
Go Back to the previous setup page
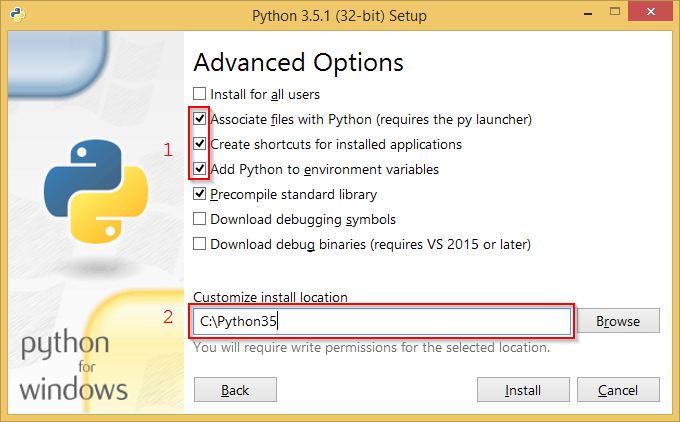coord(234,389)
